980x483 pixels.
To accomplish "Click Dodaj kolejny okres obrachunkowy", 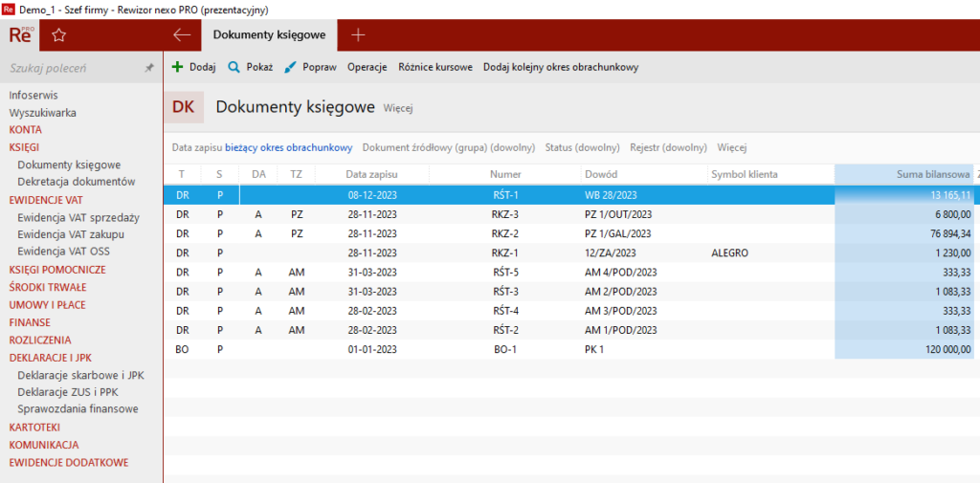I will pyautogui.click(x=560, y=68).
